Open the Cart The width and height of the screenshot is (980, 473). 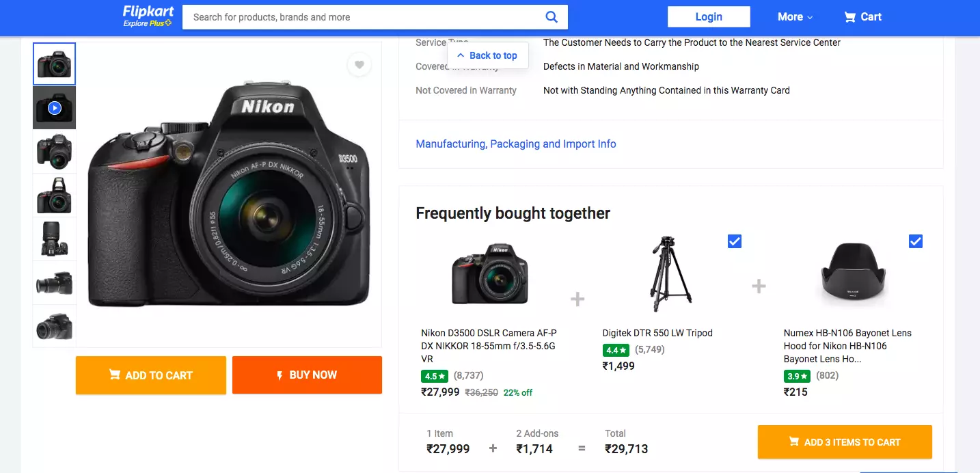pos(862,17)
